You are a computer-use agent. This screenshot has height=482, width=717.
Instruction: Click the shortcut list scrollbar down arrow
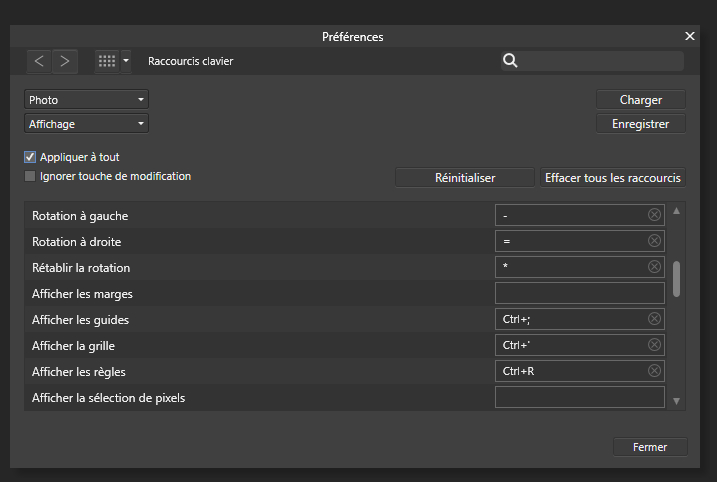677,401
